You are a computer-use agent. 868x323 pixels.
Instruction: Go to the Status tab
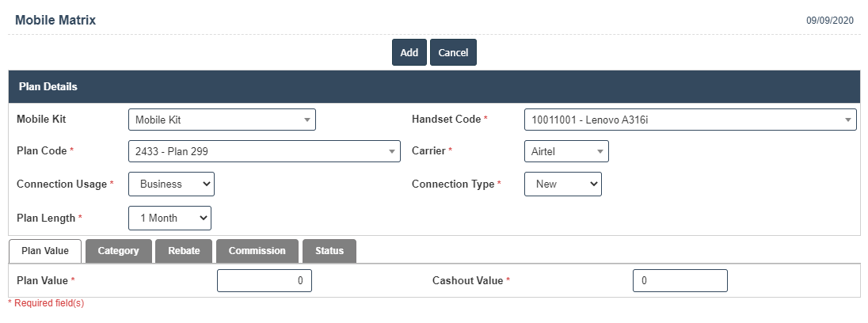click(329, 251)
